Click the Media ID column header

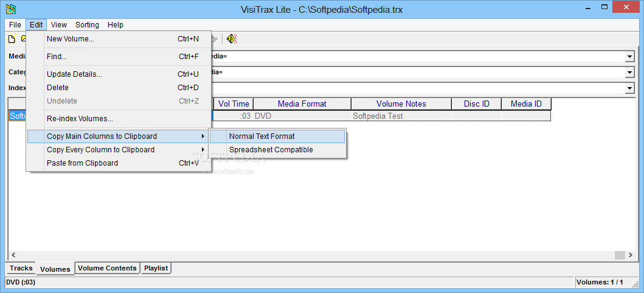[x=526, y=104]
